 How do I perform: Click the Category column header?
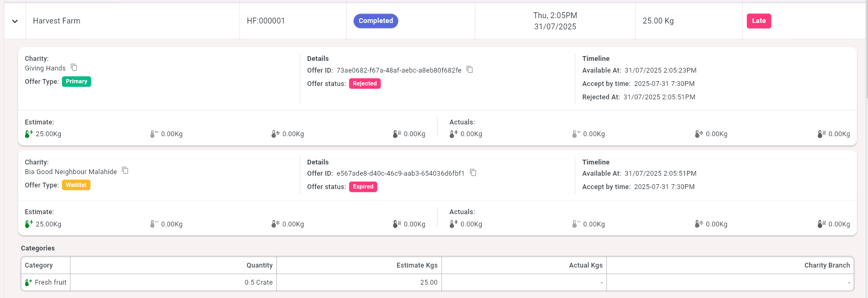(x=39, y=265)
